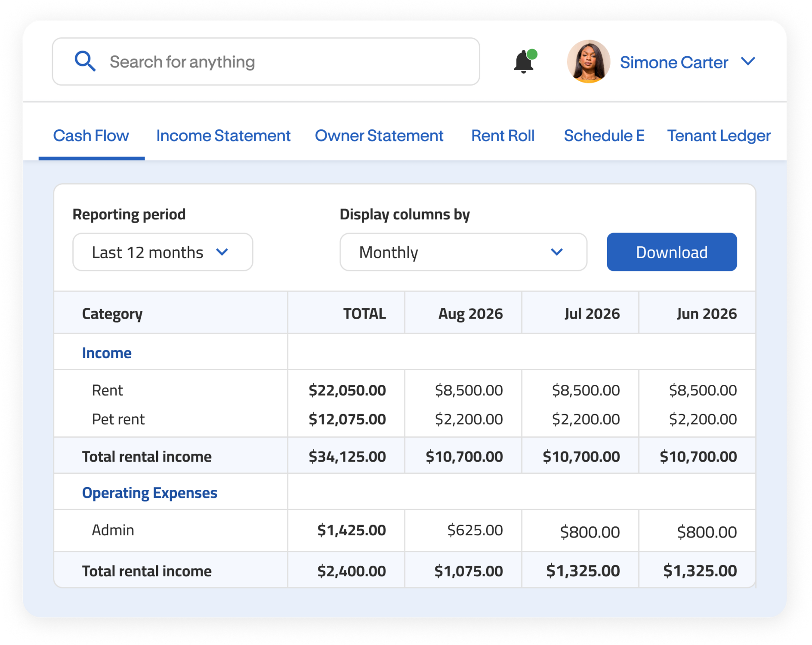Screen dimensions: 812x645
Task: Click the Download button
Action: point(672,252)
